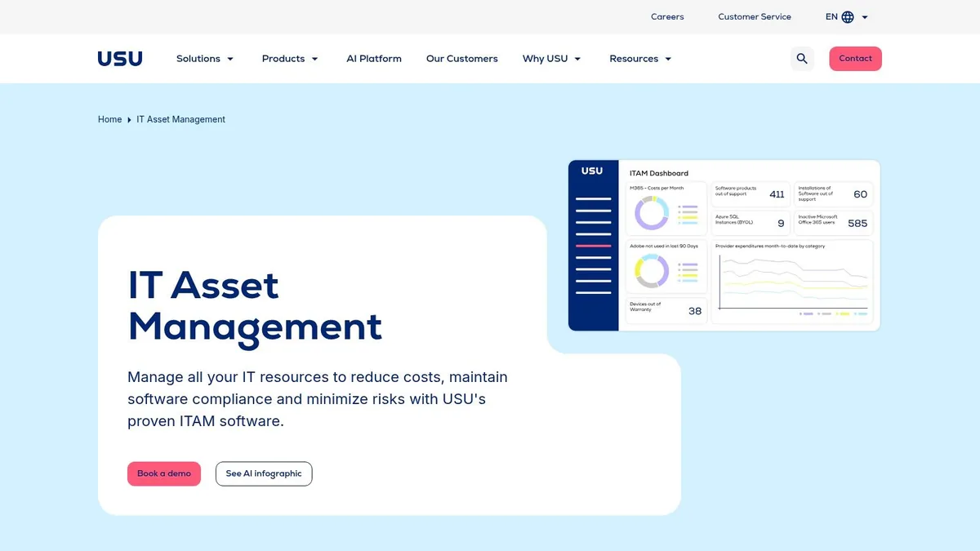The image size is (980, 551).
Task: Go to AI Platform page
Action: click(374, 59)
